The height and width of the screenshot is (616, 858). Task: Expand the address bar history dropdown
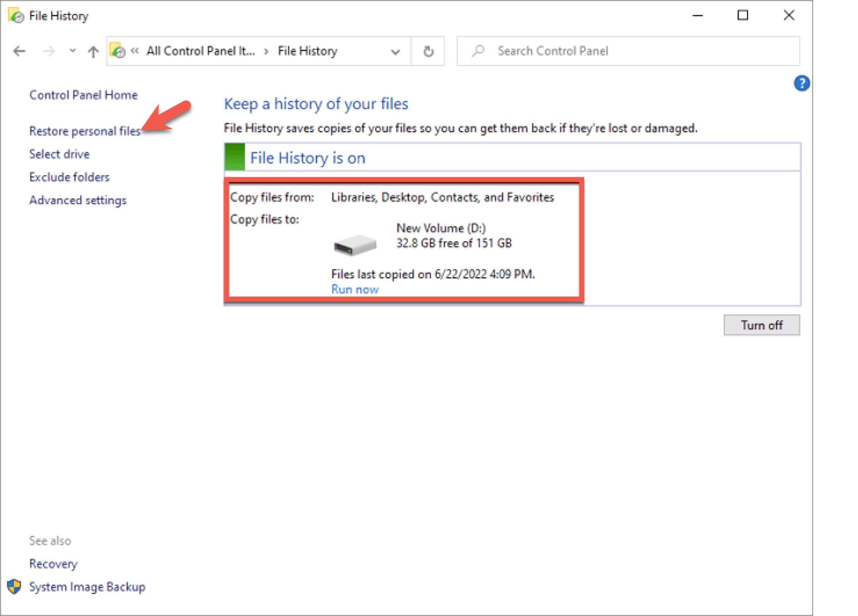[x=395, y=51]
